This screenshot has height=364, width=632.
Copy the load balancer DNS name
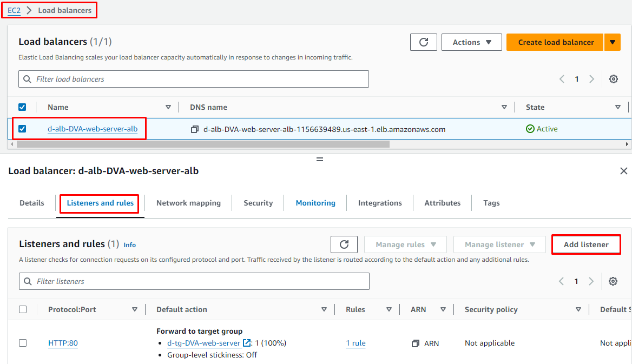point(195,129)
